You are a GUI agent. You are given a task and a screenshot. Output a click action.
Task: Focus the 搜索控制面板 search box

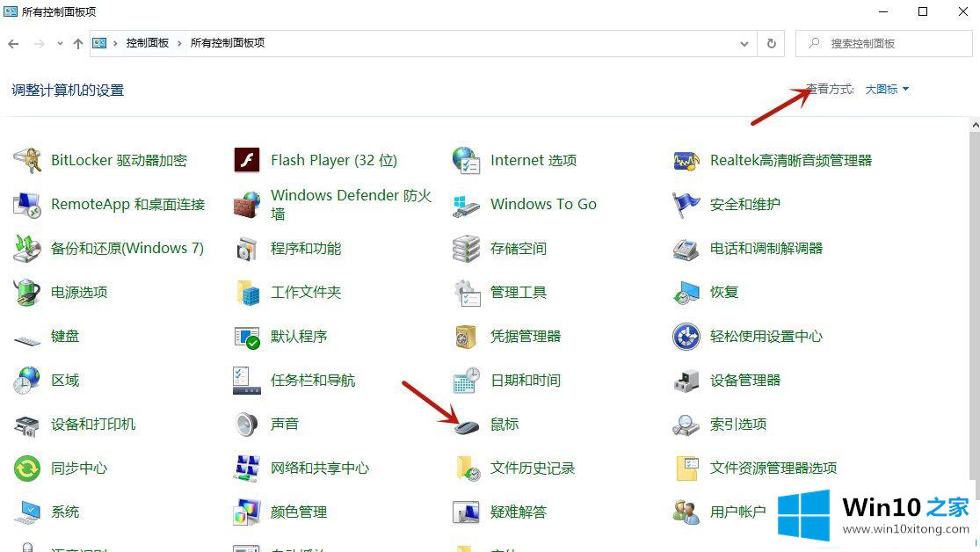[x=883, y=44]
